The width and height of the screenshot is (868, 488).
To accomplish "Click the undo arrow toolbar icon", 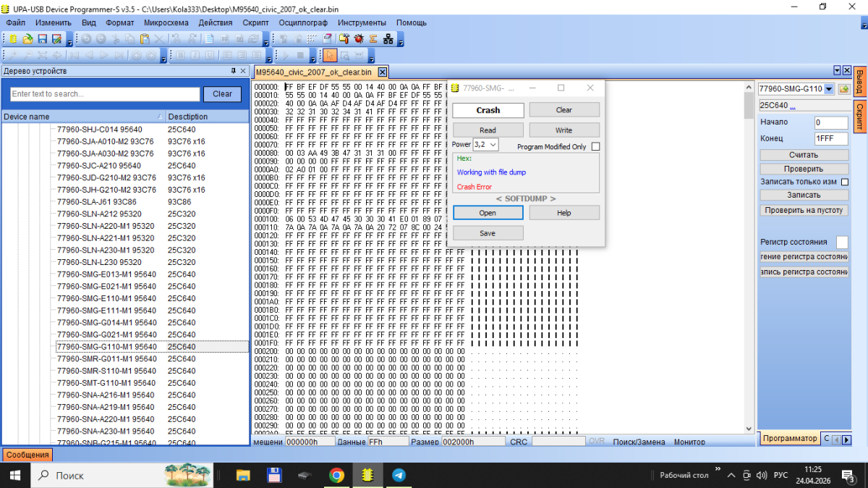I will point(86,39).
